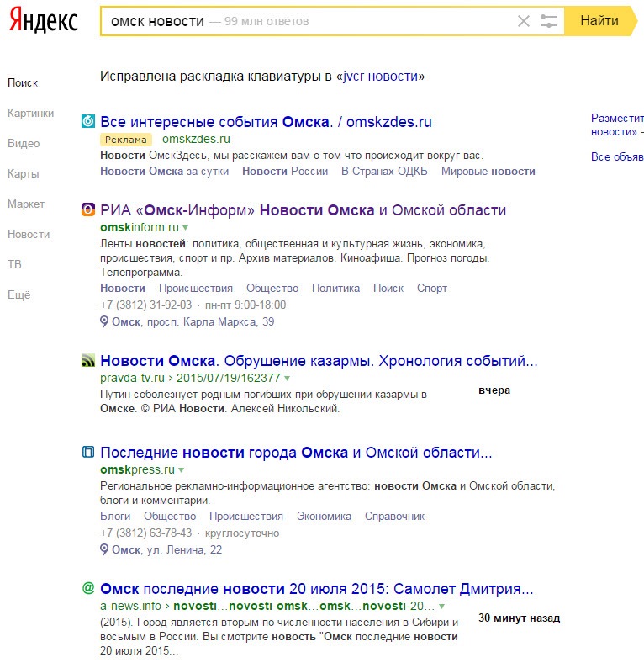Viewport: 644px width, 668px height.
Task: Open omskpress Происшествия sitelink
Action: click(246, 517)
